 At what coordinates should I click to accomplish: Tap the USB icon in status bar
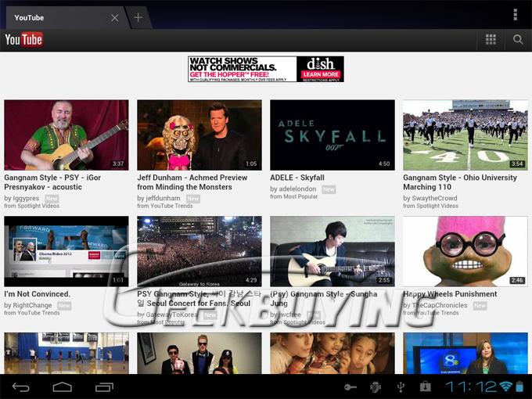[401, 386]
